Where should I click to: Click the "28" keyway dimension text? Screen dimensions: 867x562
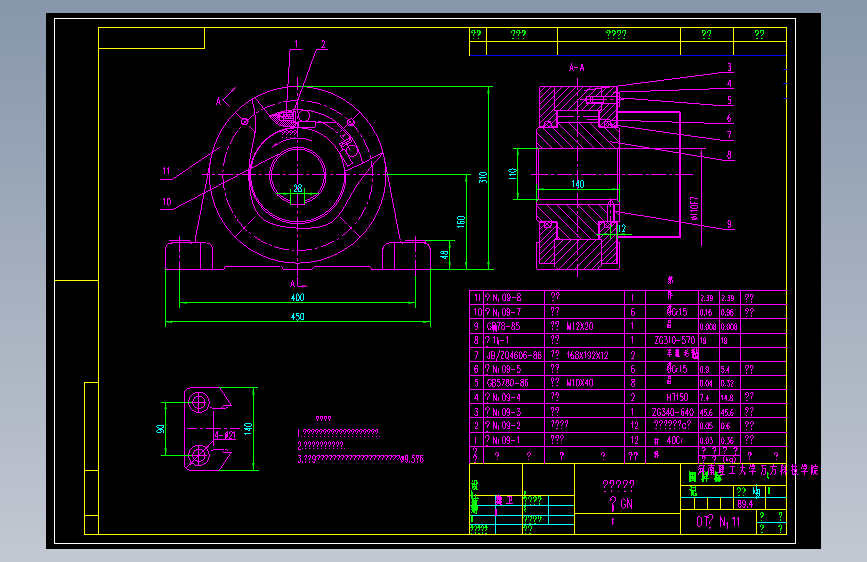point(298,188)
